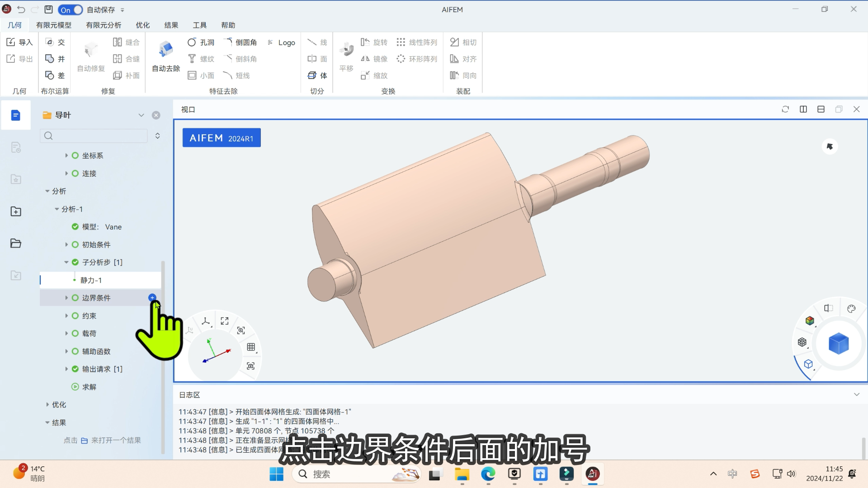Click the plus icon beside 边界条件
The width and height of the screenshot is (868, 488).
(x=152, y=297)
